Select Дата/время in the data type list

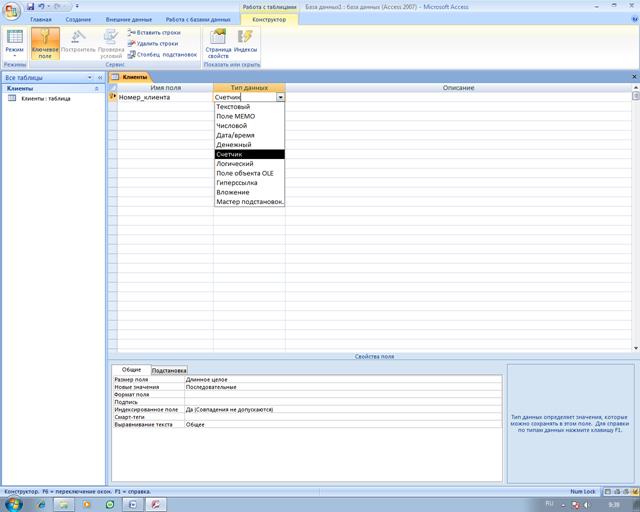(234, 135)
